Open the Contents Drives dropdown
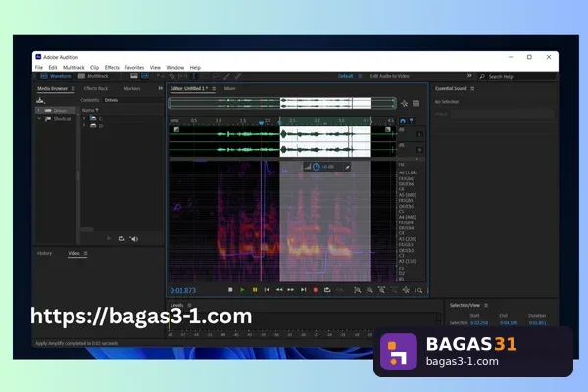 [133, 100]
